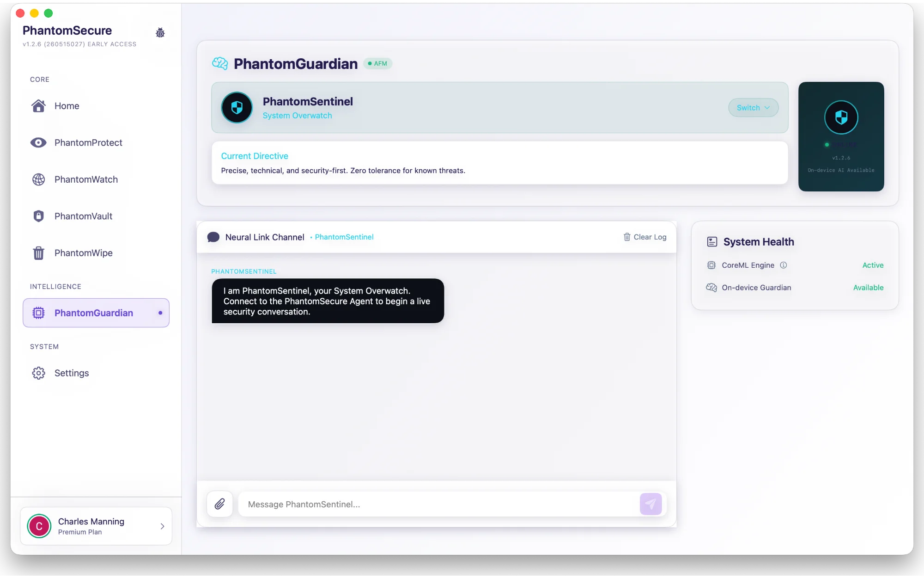This screenshot has width=924, height=578.
Task: Click the System Health panel icon
Action: tap(712, 242)
